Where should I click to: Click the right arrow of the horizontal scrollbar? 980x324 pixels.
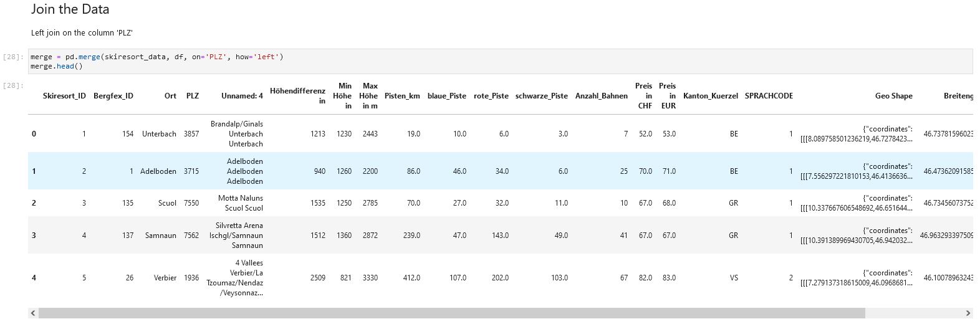click(968, 313)
